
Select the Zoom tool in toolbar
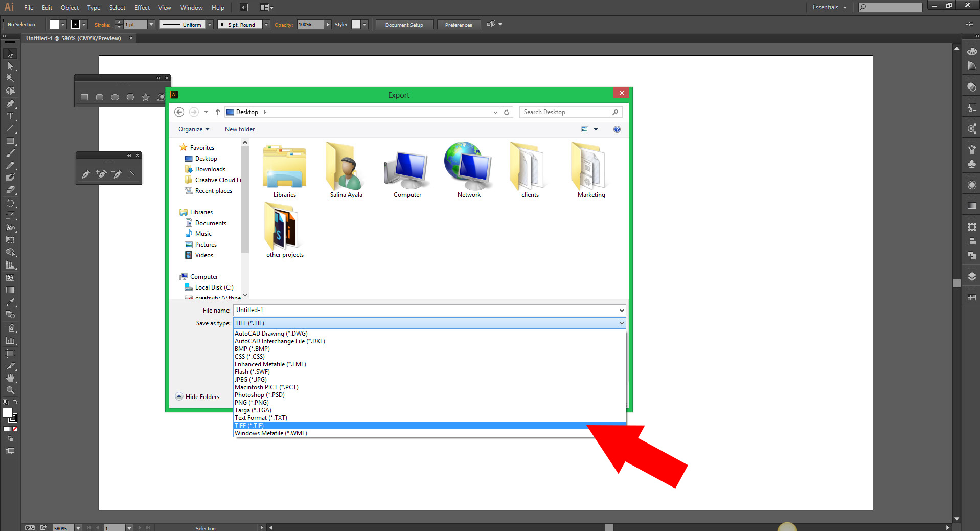pos(10,390)
